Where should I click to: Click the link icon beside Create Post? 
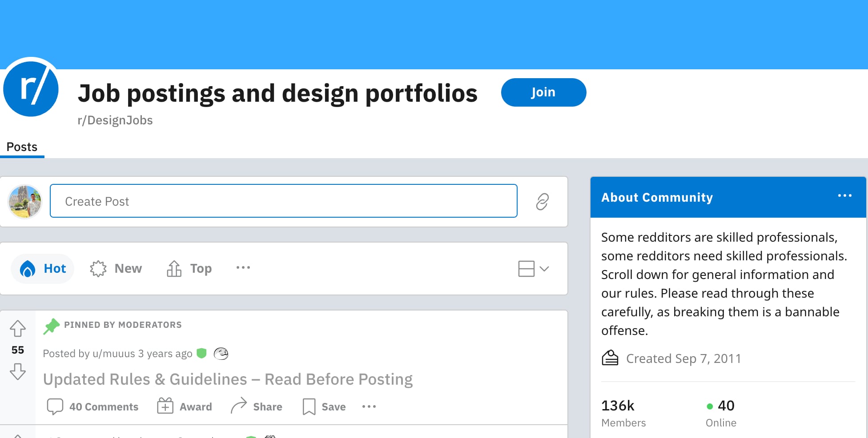[x=542, y=202]
